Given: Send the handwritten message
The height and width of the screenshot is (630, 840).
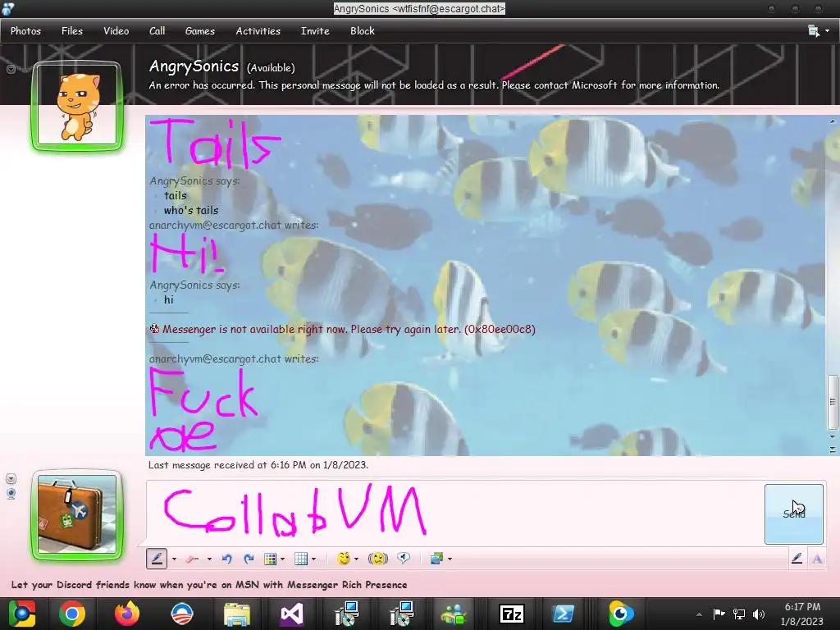Looking at the screenshot, I should tap(794, 514).
